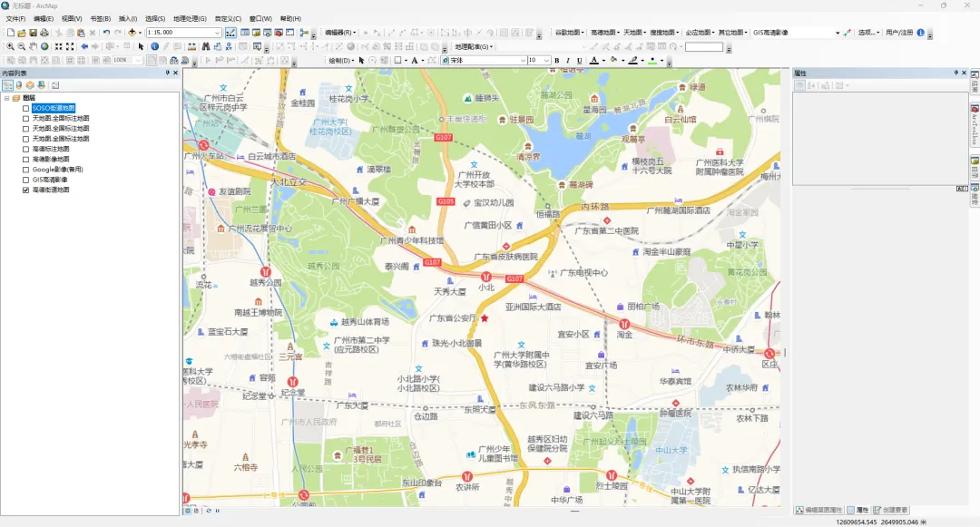Toggle the Editor toolbar icon
Viewport: 980px width, 527px height.
pyautogui.click(x=230, y=33)
